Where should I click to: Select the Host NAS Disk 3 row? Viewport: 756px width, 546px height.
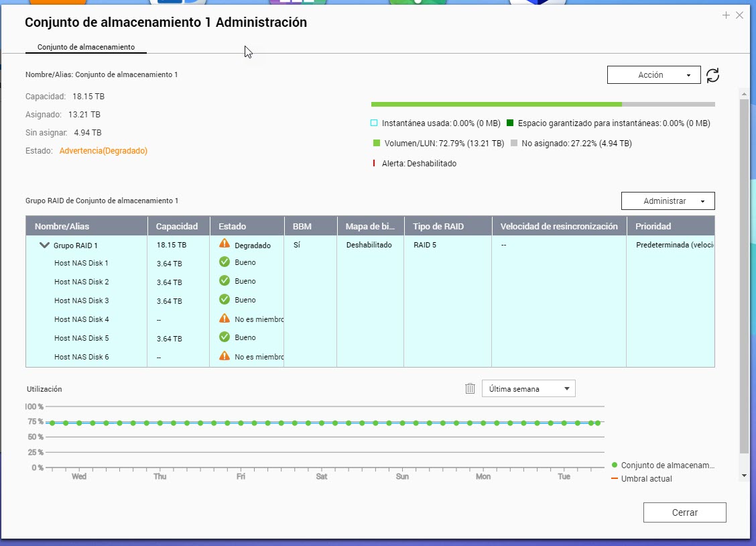(81, 301)
